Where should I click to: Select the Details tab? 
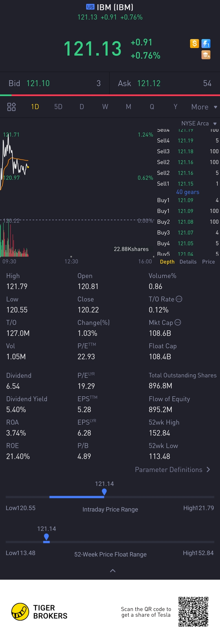coord(188,262)
